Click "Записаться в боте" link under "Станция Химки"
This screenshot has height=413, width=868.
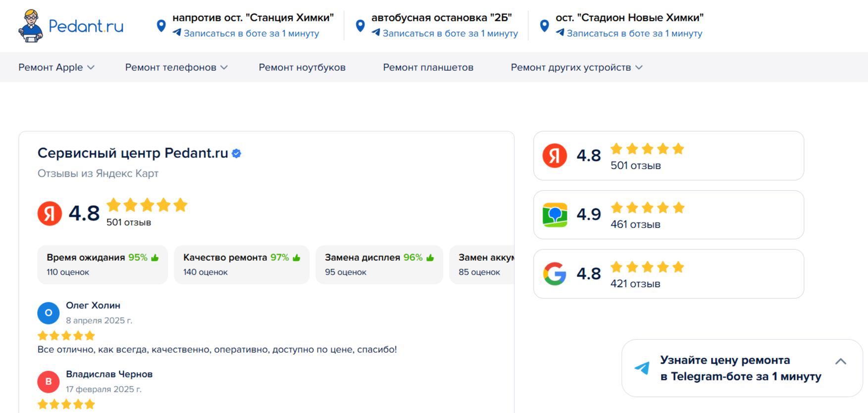251,34
